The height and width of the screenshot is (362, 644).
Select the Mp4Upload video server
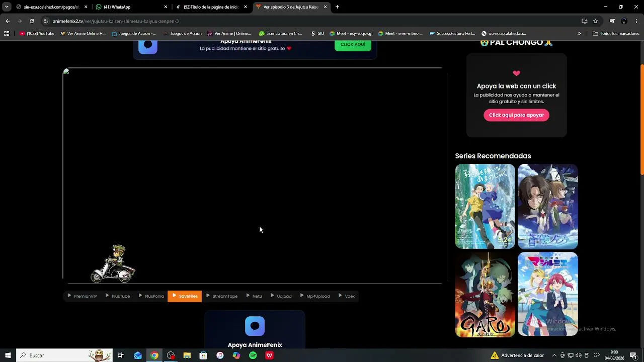315,296
